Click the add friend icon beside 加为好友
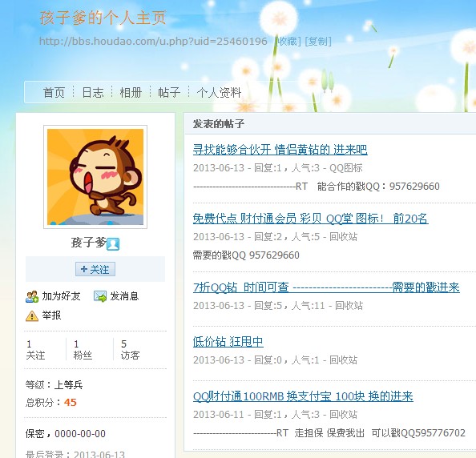476x458 pixels. tap(32, 296)
